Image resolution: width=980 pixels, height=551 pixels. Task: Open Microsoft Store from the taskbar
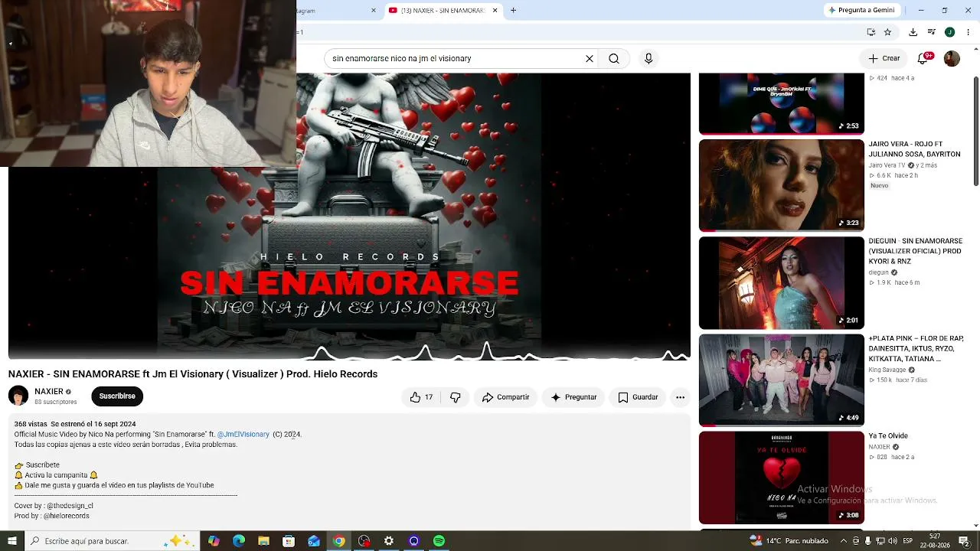289,541
